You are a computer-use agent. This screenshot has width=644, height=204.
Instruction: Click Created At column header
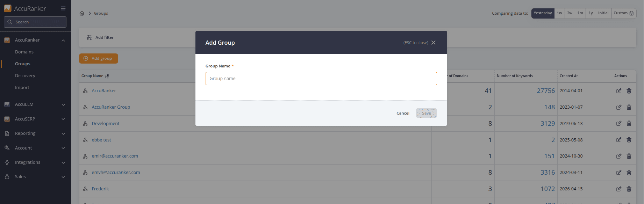[x=569, y=76]
